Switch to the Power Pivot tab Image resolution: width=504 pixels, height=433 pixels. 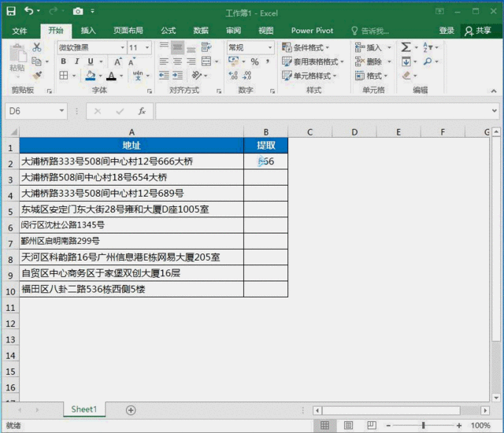[312, 31]
